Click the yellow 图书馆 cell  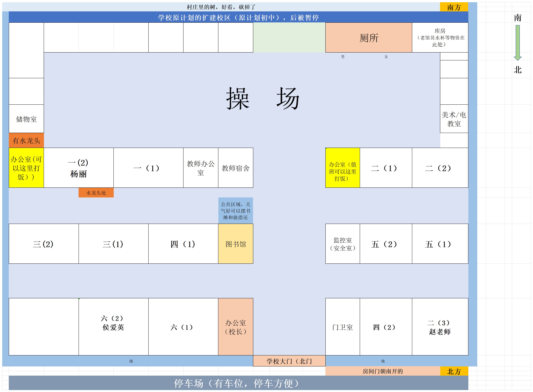[235, 244]
